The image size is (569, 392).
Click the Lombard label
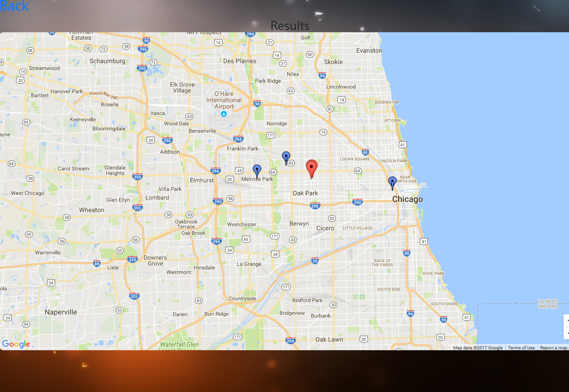coord(157,198)
